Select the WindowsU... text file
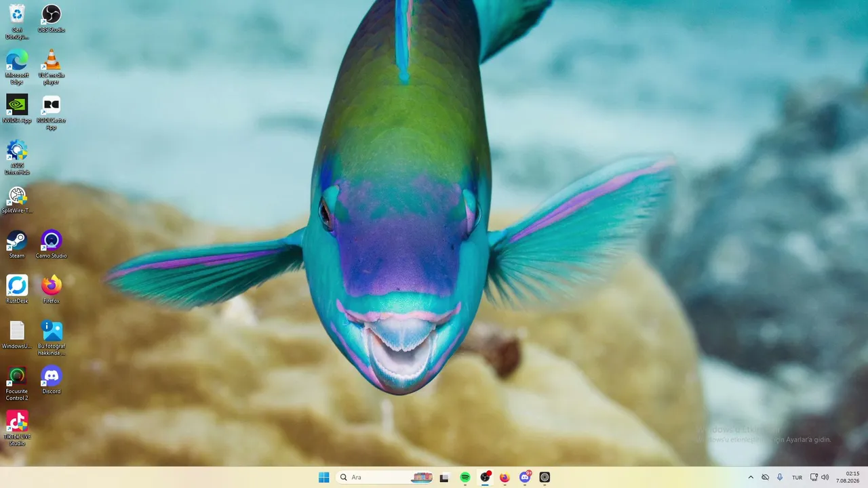This screenshot has height=488, width=868. click(x=17, y=335)
